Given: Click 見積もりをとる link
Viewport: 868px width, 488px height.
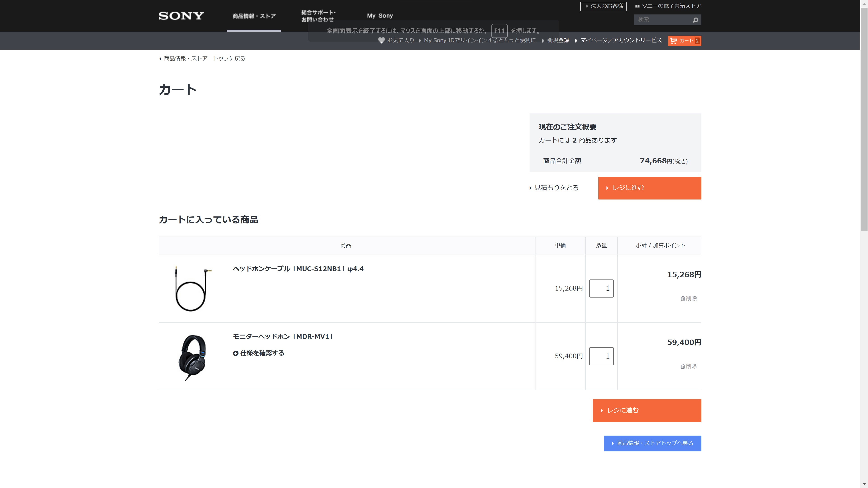Looking at the screenshot, I should click(556, 188).
